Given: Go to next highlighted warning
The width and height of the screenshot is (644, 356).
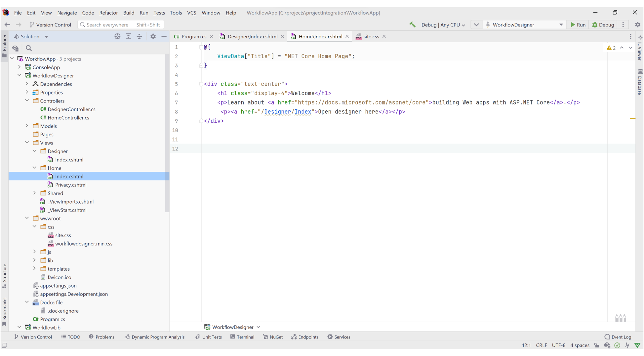Looking at the screenshot, I should coord(630,48).
